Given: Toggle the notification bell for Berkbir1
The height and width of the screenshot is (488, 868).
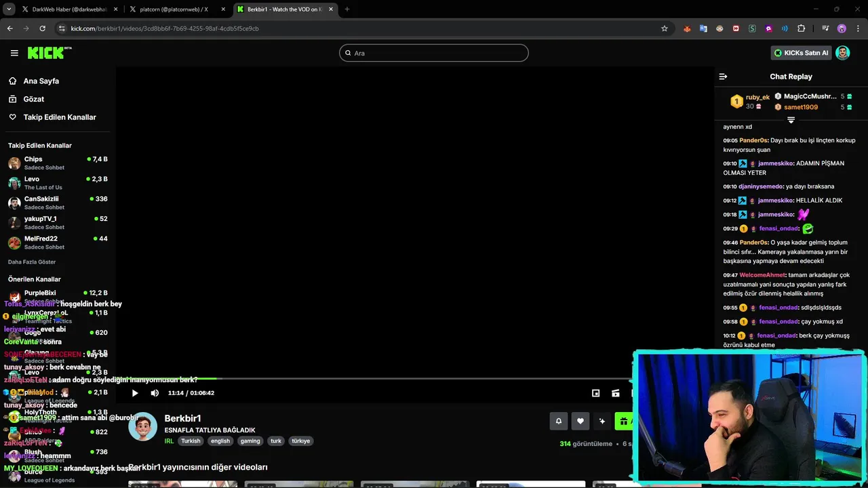Looking at the screenshot, I should pyautogui.click(x=559, y=421).
